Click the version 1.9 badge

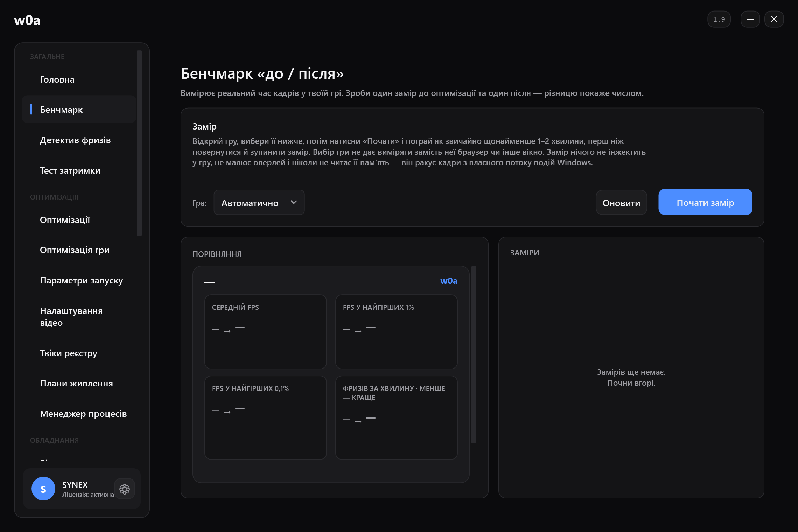(x=719, y=19)
